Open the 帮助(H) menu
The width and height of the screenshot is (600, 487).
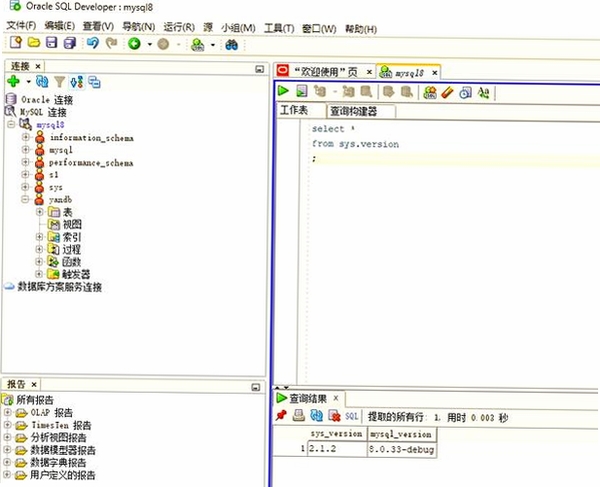(x=361, y=29)
